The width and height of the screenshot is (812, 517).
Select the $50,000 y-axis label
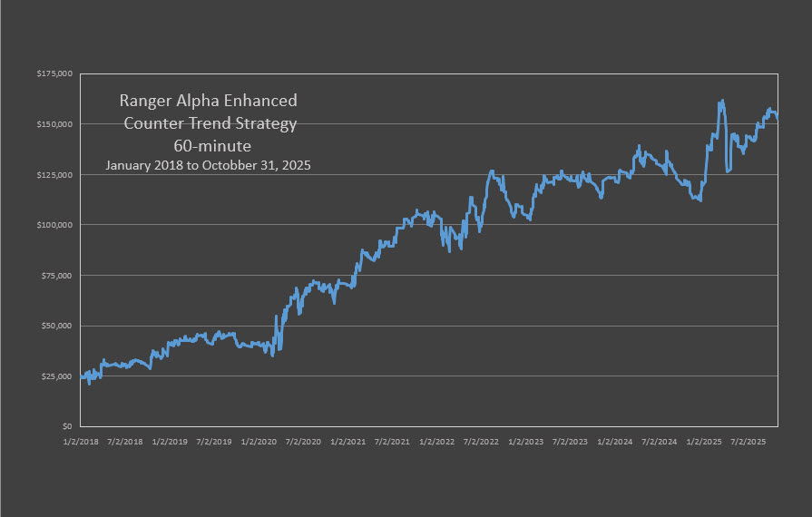point(58,326)
